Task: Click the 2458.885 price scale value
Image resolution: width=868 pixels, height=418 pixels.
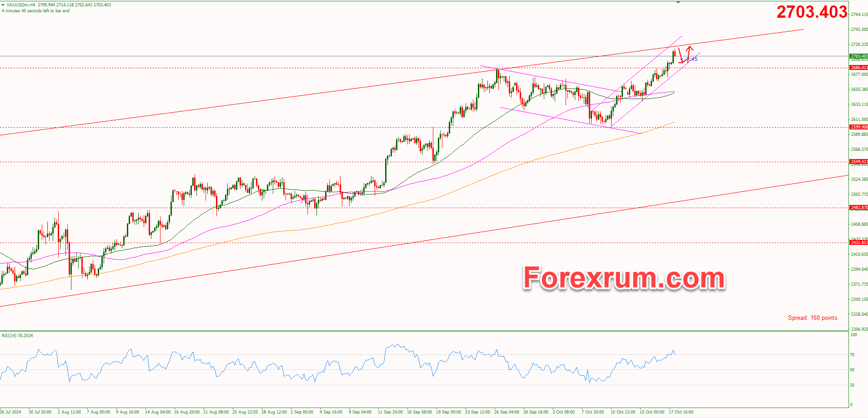Action: 859,224
